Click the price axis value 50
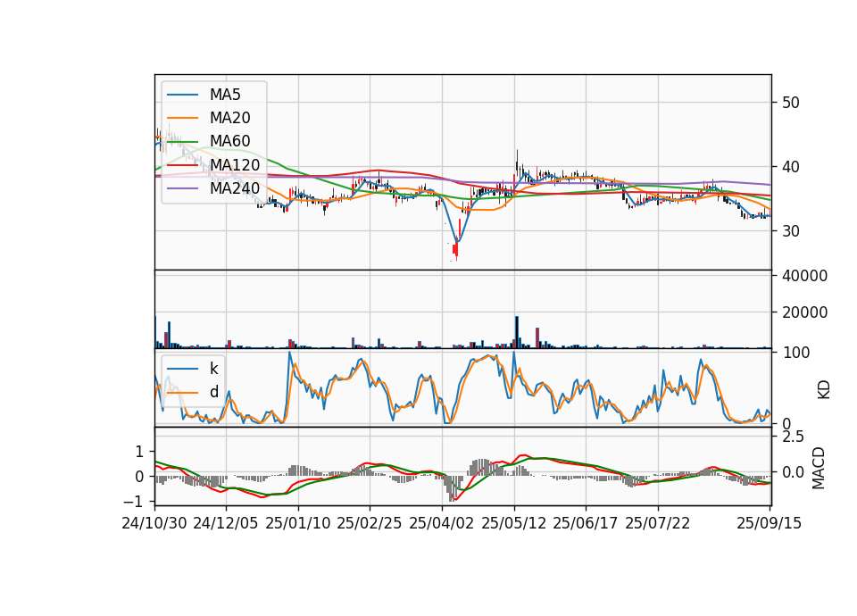The image size is (857, 616). click(x=791, y=103)
